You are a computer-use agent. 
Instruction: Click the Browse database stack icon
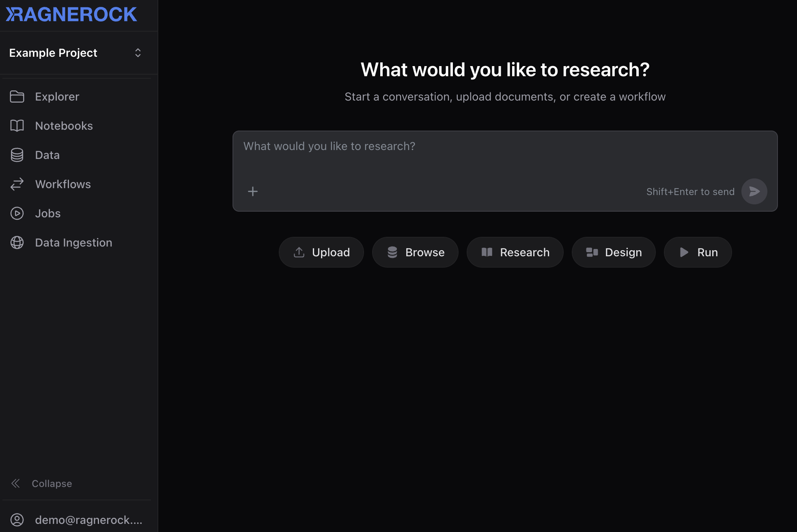pyautogui.click(x=392, y=252)
